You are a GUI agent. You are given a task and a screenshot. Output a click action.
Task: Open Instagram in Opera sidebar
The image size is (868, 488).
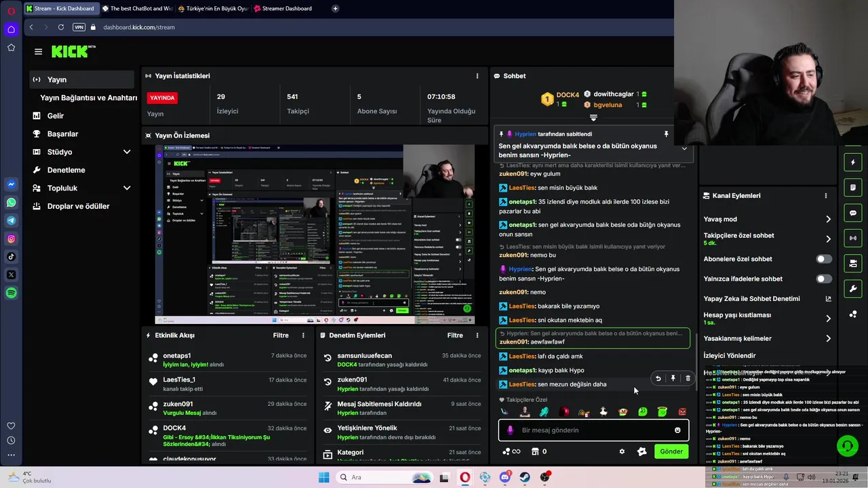pos(12,239)
